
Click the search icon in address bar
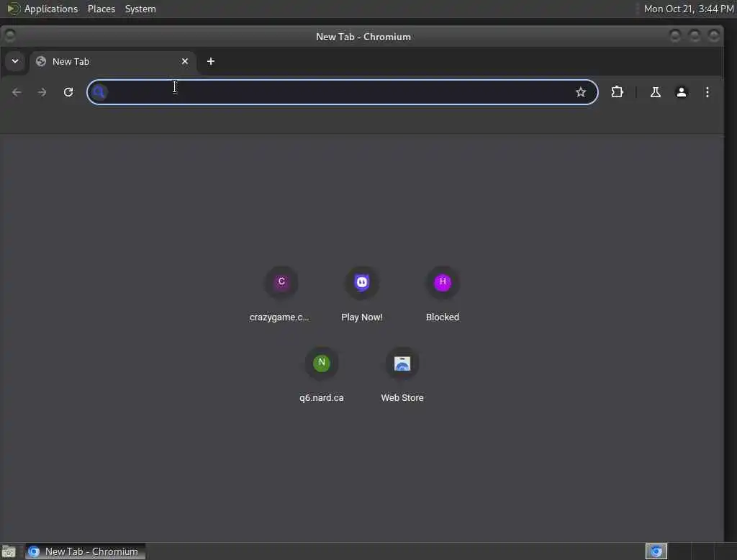point(99,92)
